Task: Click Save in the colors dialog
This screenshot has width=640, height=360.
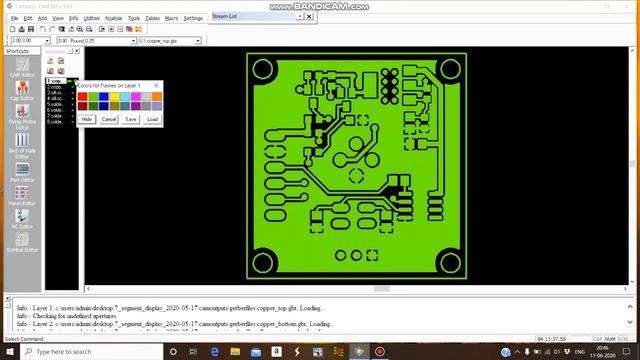Action: click(131, 119)
